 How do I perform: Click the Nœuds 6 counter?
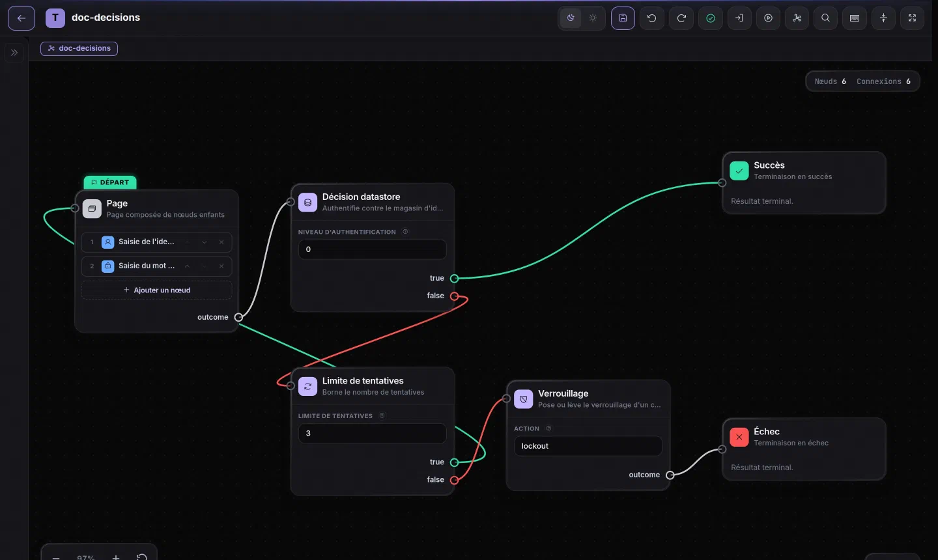tap(831, 81)
